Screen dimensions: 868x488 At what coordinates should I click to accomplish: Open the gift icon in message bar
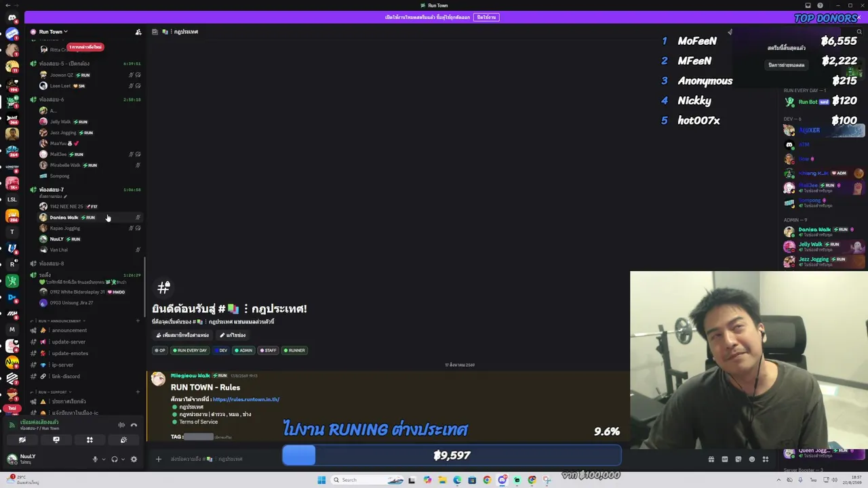click(x=711, y=459)
